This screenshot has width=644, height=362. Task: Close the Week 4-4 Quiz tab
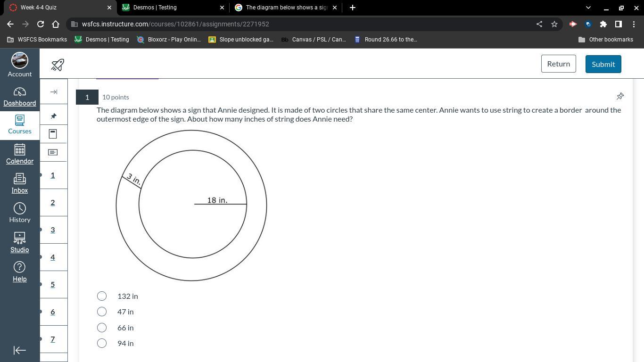click(109, 8)
